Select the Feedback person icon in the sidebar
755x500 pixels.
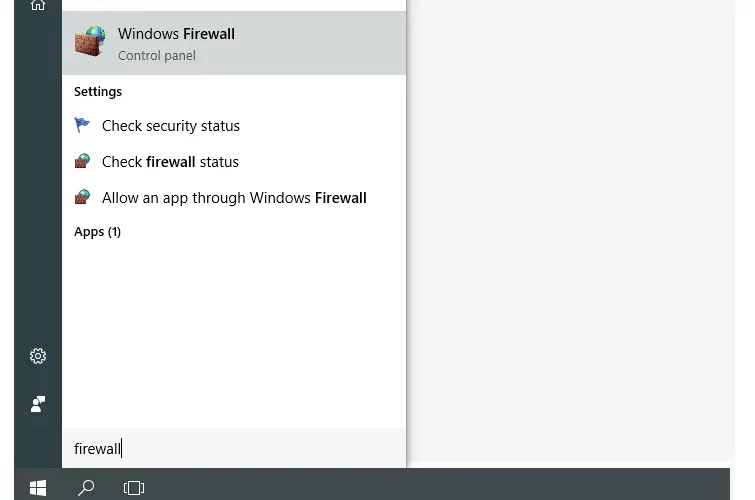38,404
